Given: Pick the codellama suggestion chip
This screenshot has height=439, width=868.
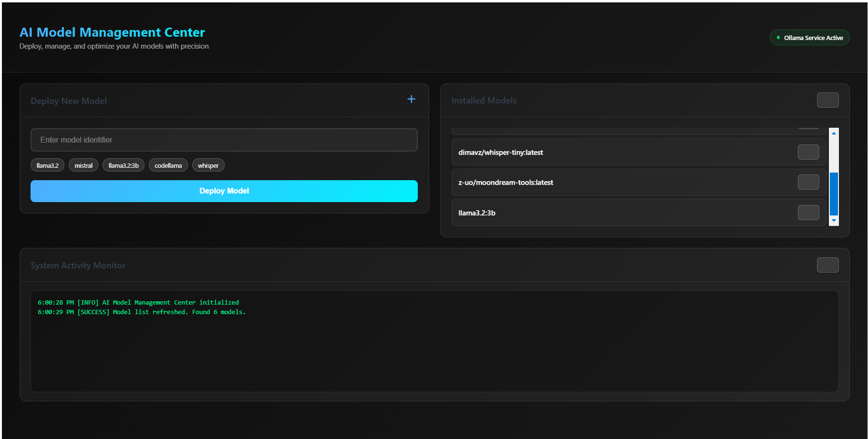Looking at the screenshot, I should pyautogui.click(x=168, y=165).
